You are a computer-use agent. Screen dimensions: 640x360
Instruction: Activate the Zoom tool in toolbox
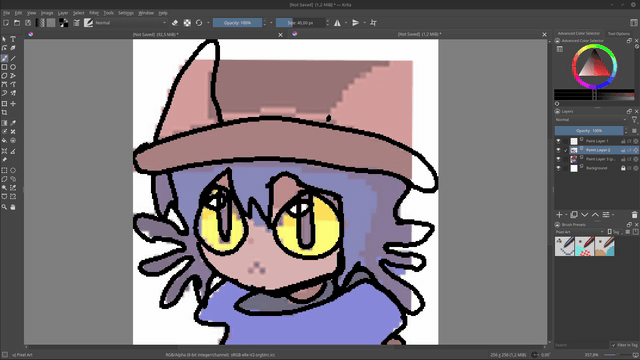4,207
